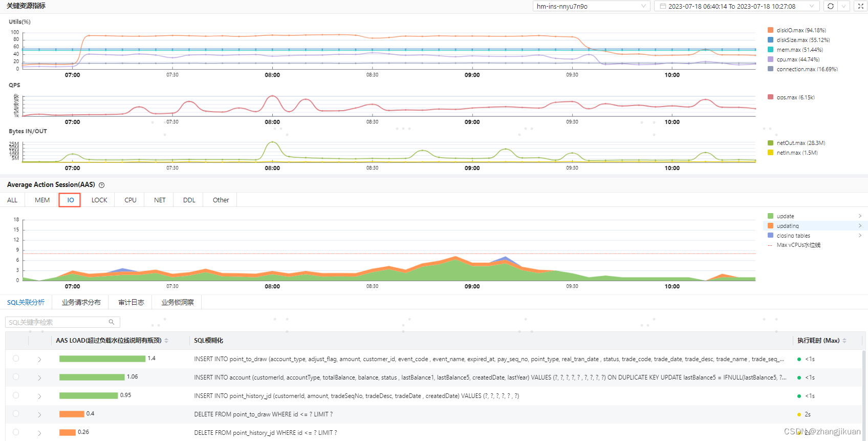Select the DDL tab
Screen dimensions: 868x441
pos(189,200)
